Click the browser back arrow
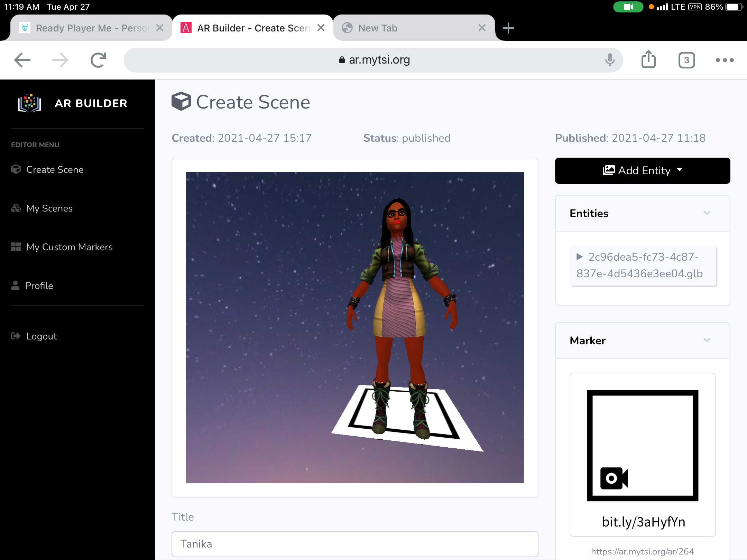747x560 pixels. pyautogui.click(x=22, y=60)
